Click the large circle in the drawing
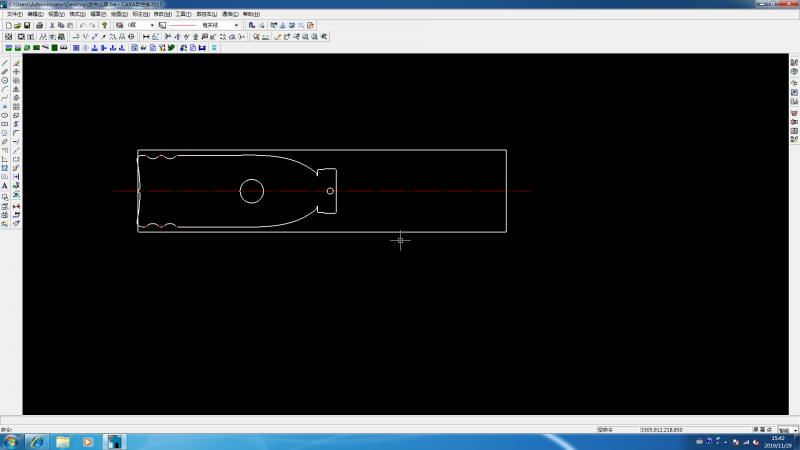 (252, 191)
